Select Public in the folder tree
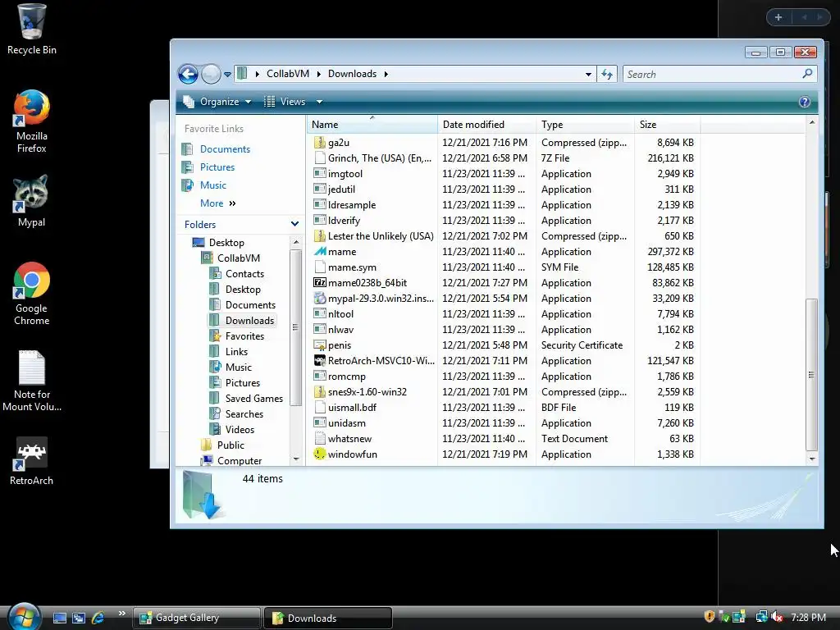 [x=231, y=445]
